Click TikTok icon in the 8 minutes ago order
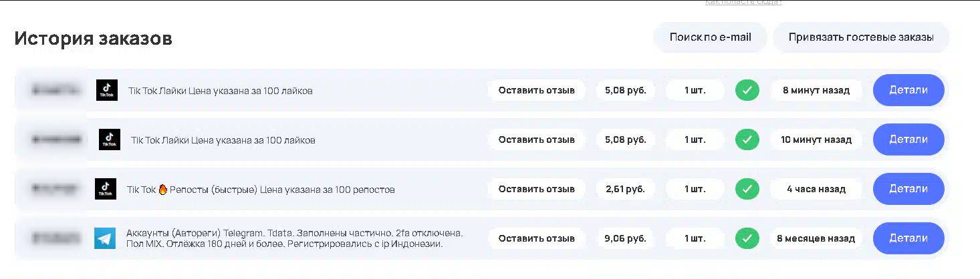980x279 pixels. pyautogui.click(x=107, y=90)
